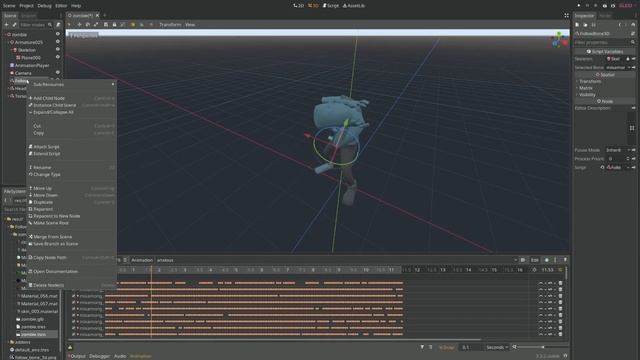Select the Scale mode tool icon
640x360 pixels.
click(96, 24)
